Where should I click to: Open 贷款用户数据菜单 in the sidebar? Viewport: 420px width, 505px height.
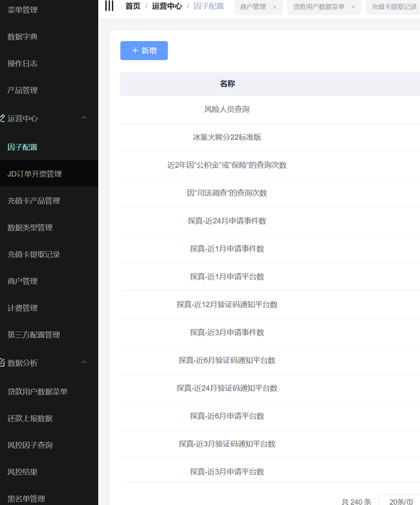37,391
